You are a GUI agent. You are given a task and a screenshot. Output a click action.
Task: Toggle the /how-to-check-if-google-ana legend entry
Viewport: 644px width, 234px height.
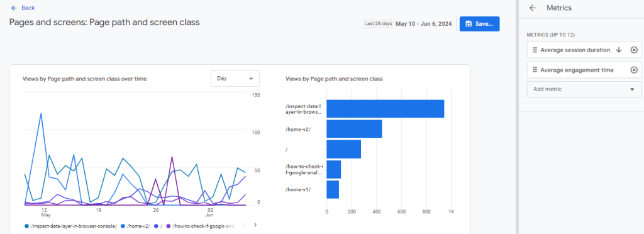(x=201, y=226)
